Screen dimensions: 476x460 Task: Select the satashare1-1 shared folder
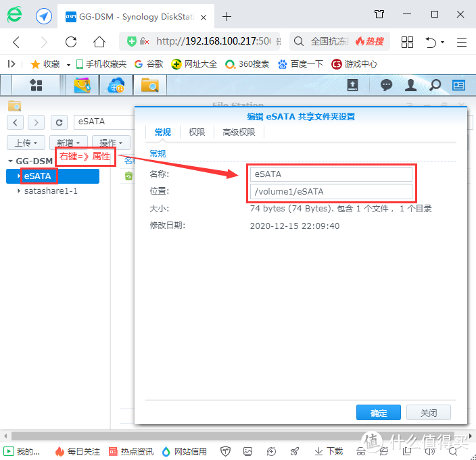click(51, 191)
